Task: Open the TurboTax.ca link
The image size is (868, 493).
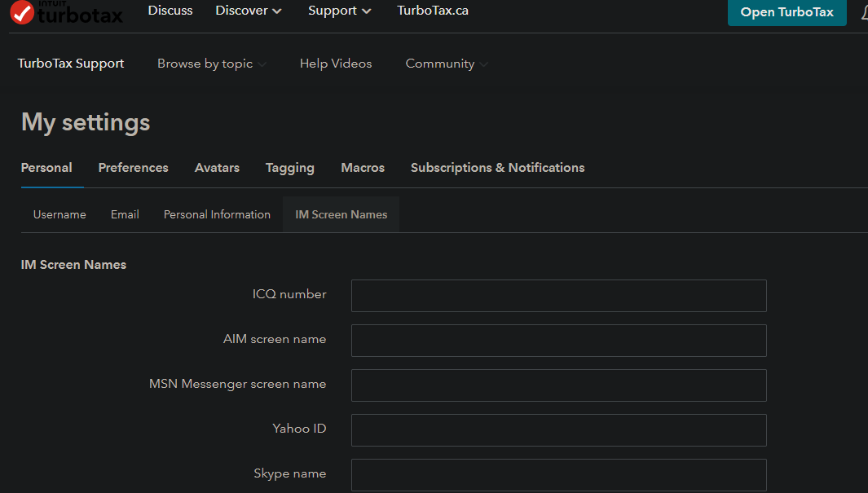Action: [432, 11]
